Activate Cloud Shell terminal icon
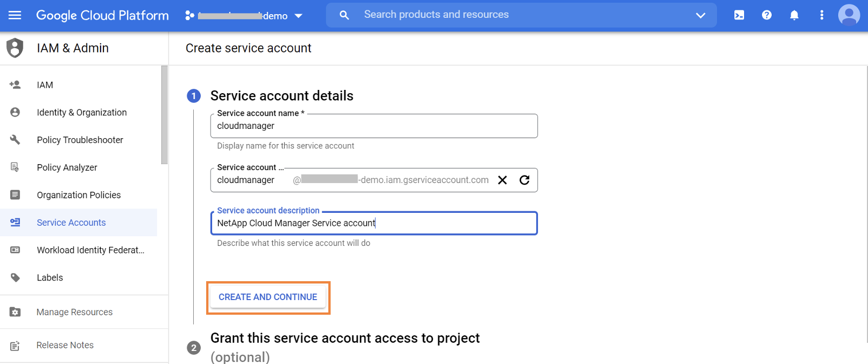The width and height of the screenshot is (868, 364). [739, 15]
